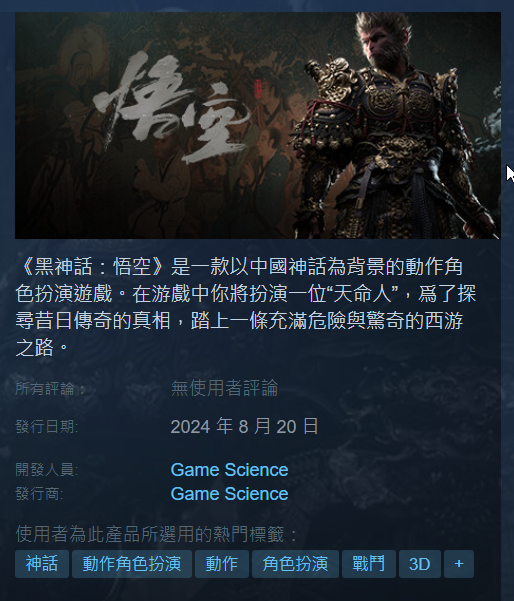This screenshot has width=514, height=601.
Task: Select the 3D tag
Action: click(x=420, y=564)
